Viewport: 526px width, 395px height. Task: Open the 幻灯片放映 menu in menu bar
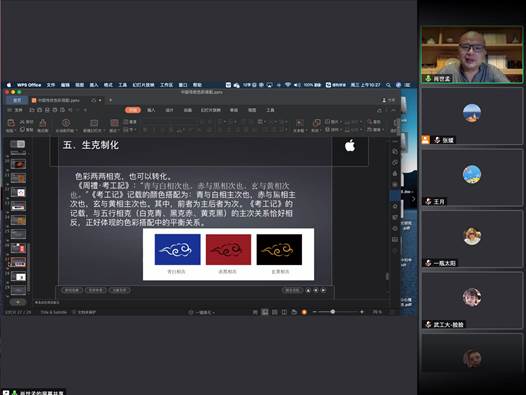[144, 85]
